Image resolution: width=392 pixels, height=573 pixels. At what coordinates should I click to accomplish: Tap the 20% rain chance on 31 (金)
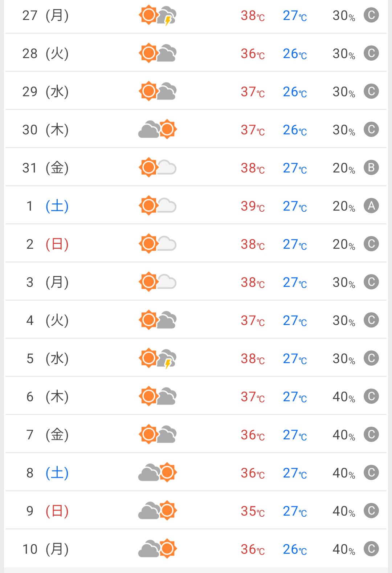[344, 168]
